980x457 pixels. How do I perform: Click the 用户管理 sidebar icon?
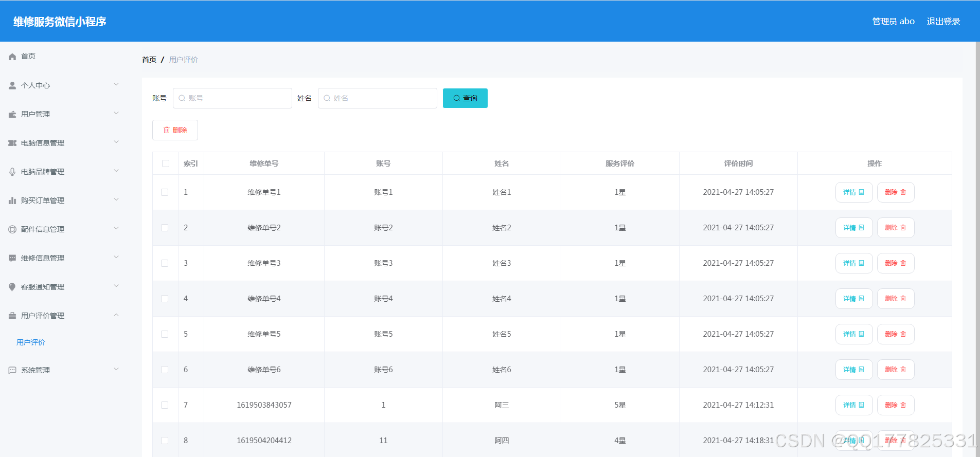tap(12, 114)
